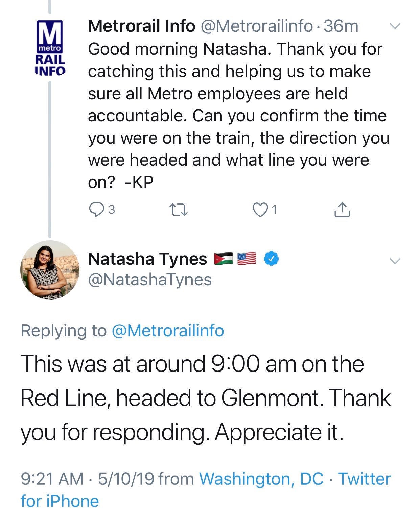Click the @Metrorailinfo link in Replying to

tap(167, 330)
